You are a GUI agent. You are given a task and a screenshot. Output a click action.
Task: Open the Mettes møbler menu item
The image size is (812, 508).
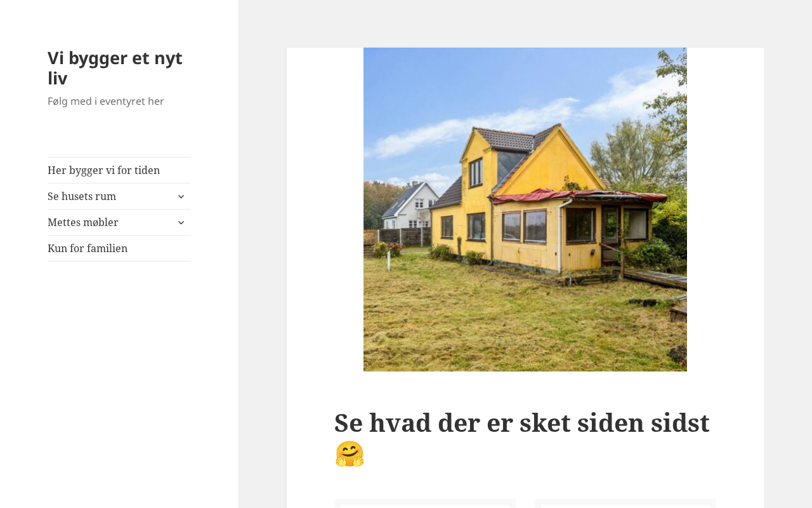(82, 222)
